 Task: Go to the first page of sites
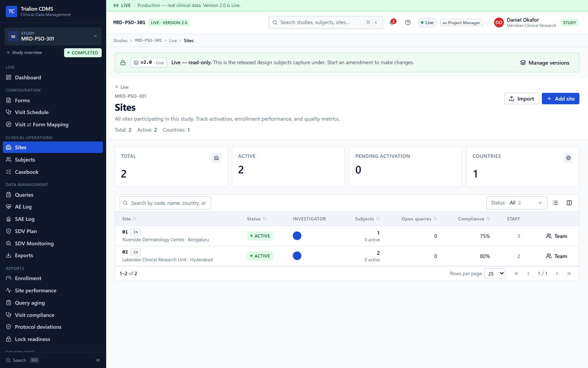516,274
